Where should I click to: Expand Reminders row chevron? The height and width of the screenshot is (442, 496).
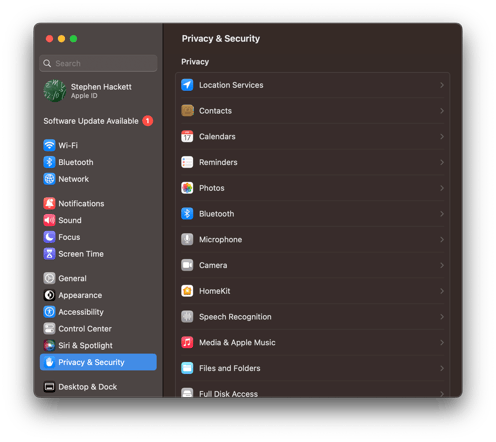click(x=442, y=162)
